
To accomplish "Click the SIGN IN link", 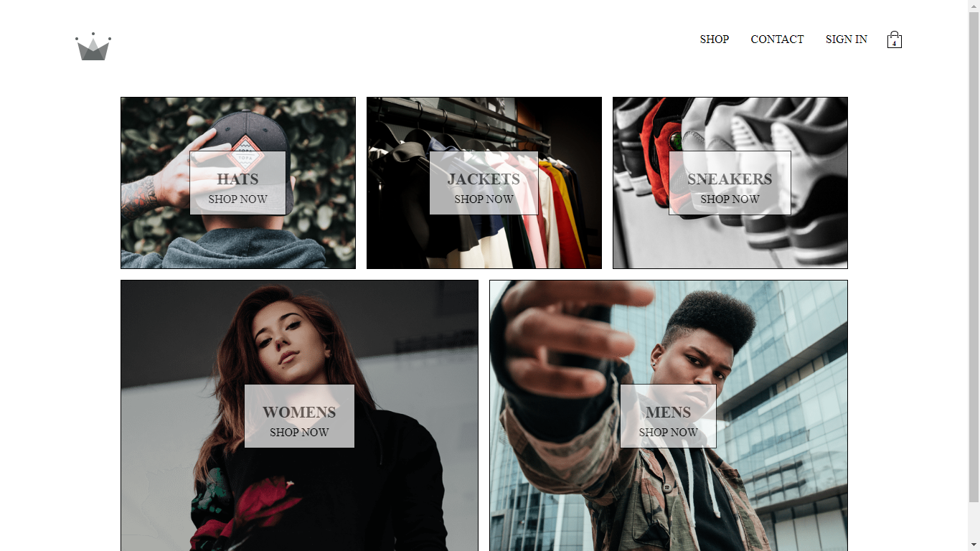I will [847, 39].
